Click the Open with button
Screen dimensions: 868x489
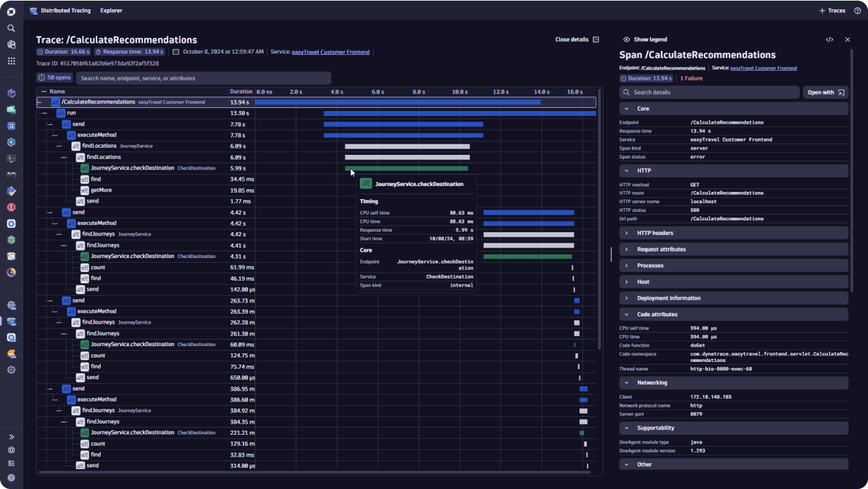[x=826, y=93]
